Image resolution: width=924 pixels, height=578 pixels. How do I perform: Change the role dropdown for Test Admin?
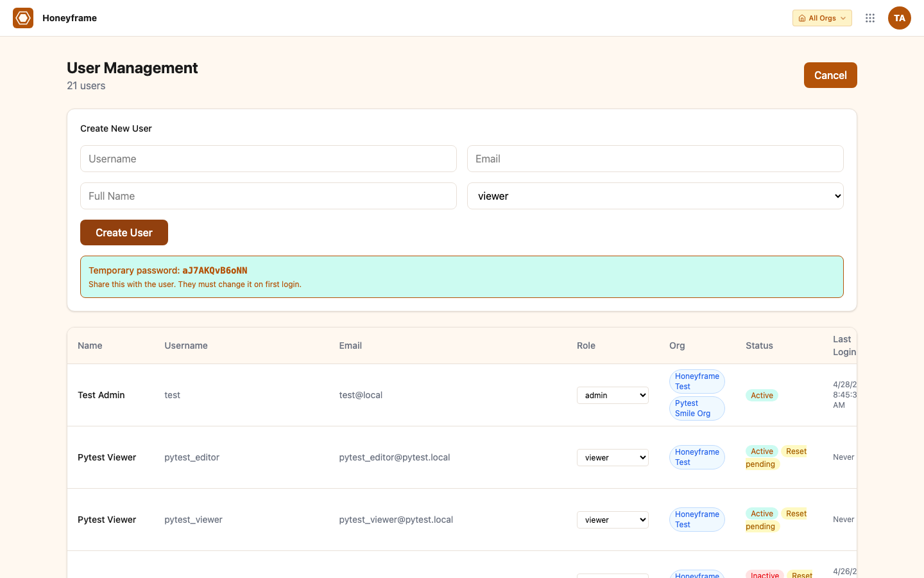click(x=613, y=395)
